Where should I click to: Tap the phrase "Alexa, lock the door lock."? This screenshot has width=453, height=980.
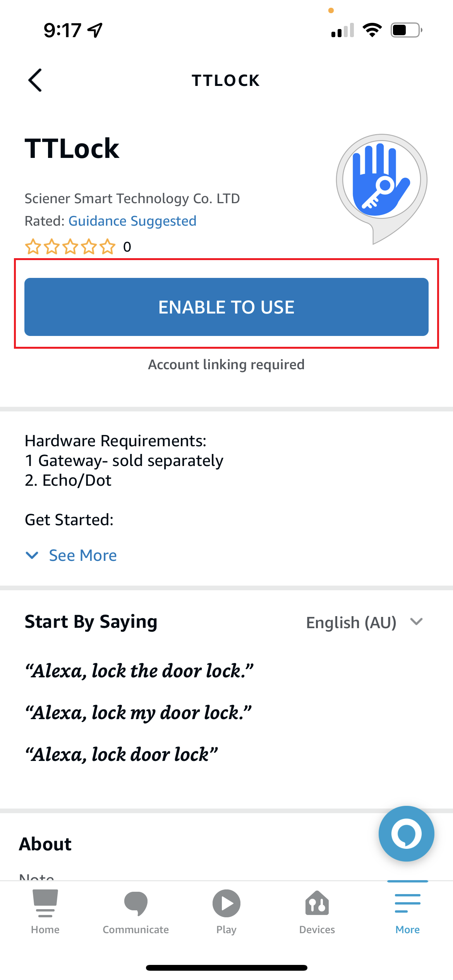pyautogui.click(x=139, y=671)
